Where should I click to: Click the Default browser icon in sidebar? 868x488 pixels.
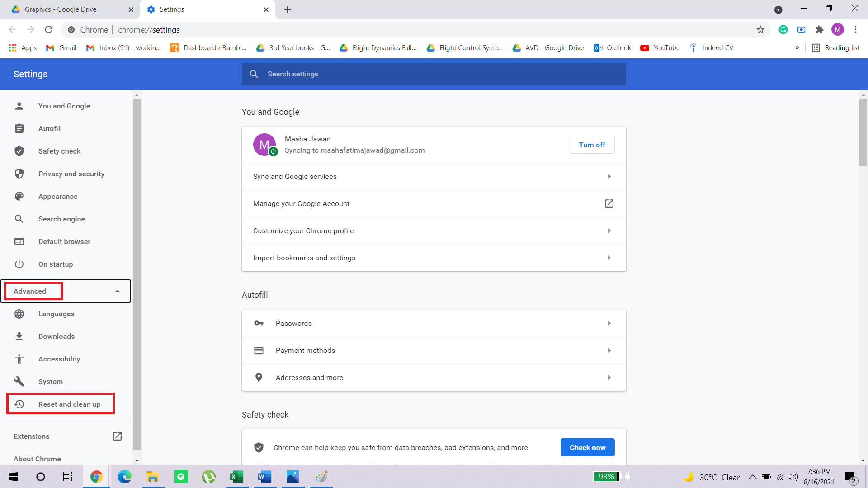(19, 241)
